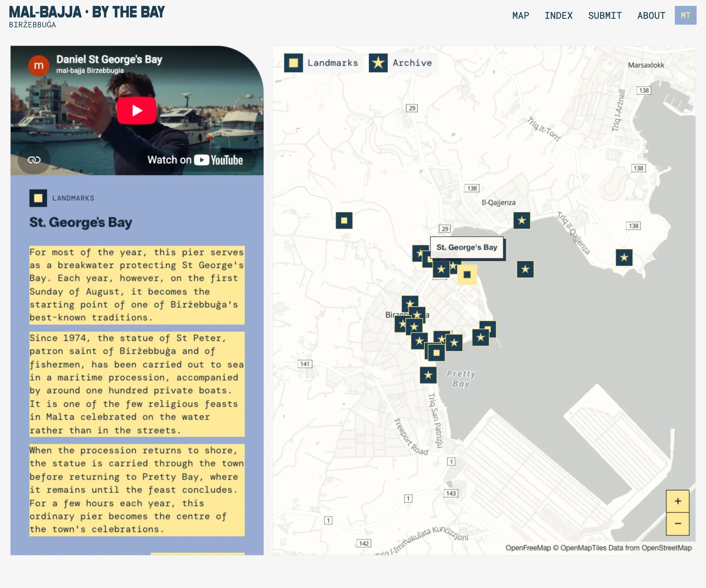Select the easternmost archive star marker
The width and height of the screenshot is (706, 588).
(x=624, y=257)
